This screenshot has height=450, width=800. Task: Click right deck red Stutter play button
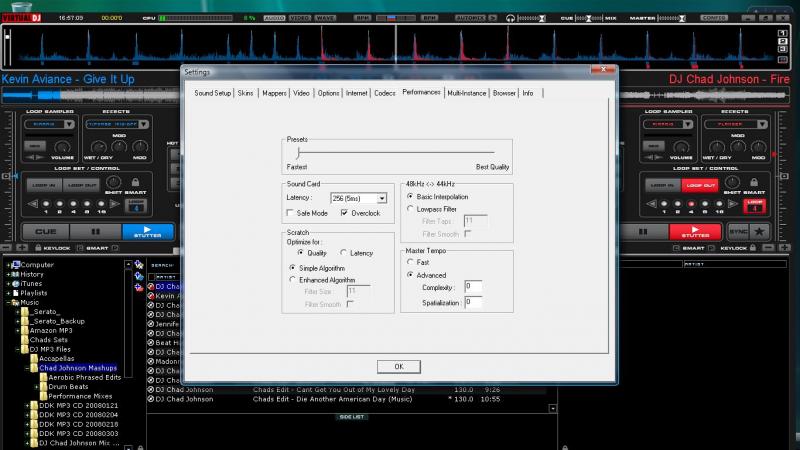(695, 232)
